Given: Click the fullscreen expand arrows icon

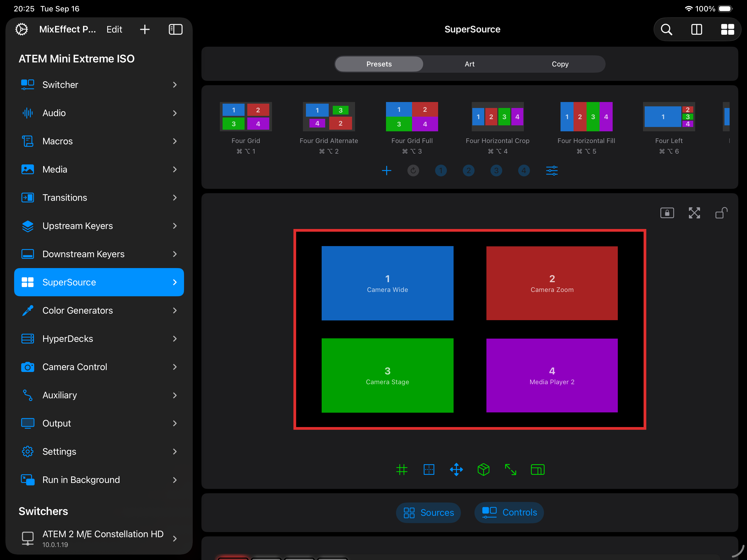Looking at the screenshot, I should tap(694, 213).
